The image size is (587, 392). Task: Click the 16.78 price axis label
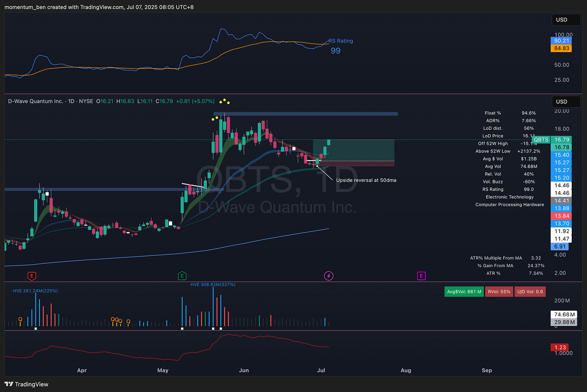(561, 147)
